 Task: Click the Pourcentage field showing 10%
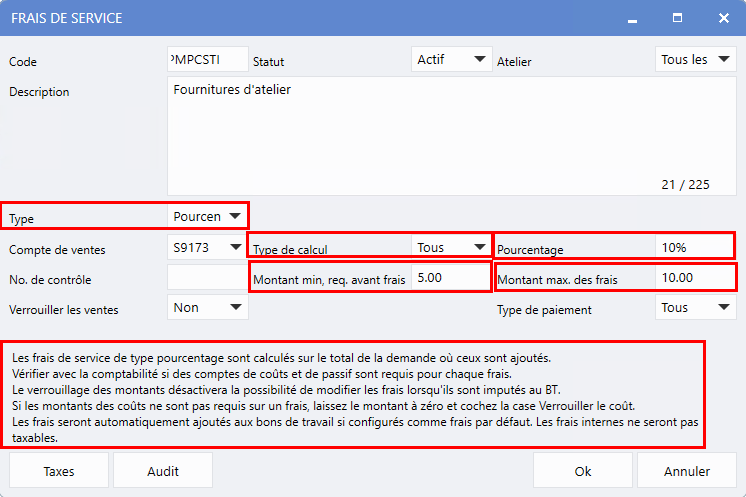pyautogui.click(x=694, y=247)
